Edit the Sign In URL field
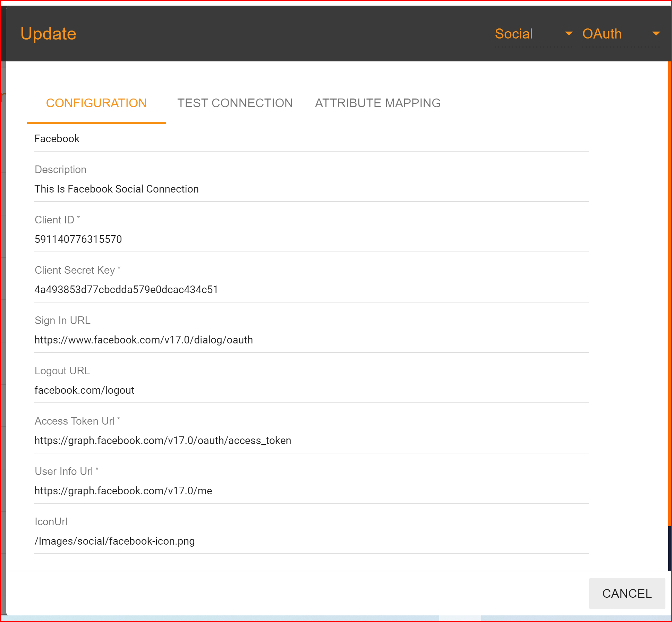The image size is (672, 622). [x=312, y=340]
